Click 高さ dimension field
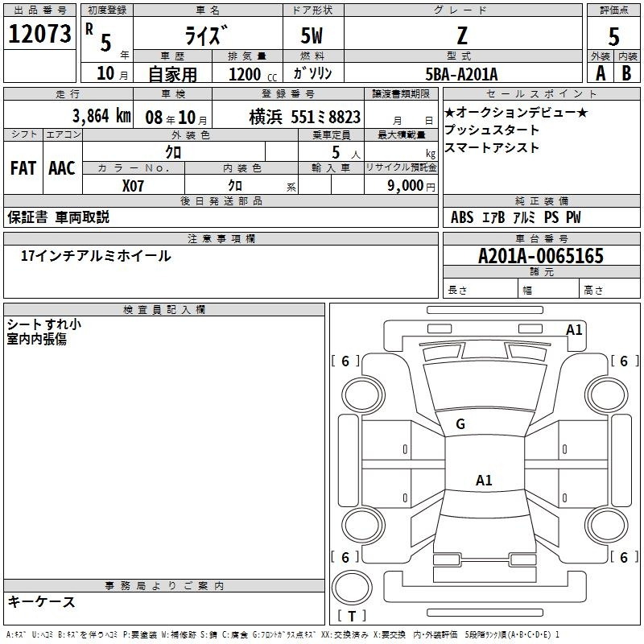This screenshot has height=644, width=644. (610, 290)
